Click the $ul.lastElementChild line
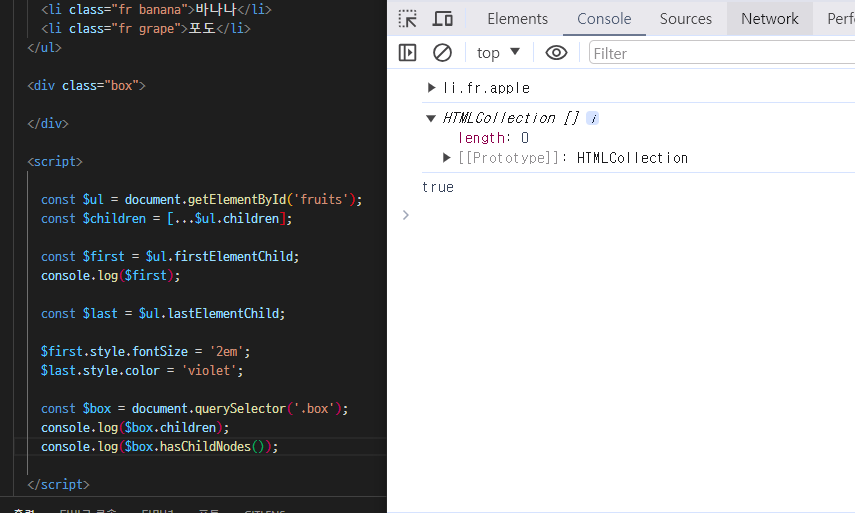The height and width of the screenshot is (513, 855). [x=163, y=313]
